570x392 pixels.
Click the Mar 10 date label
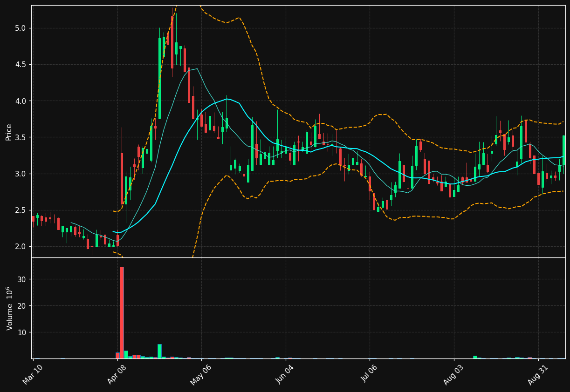point(33,374)
